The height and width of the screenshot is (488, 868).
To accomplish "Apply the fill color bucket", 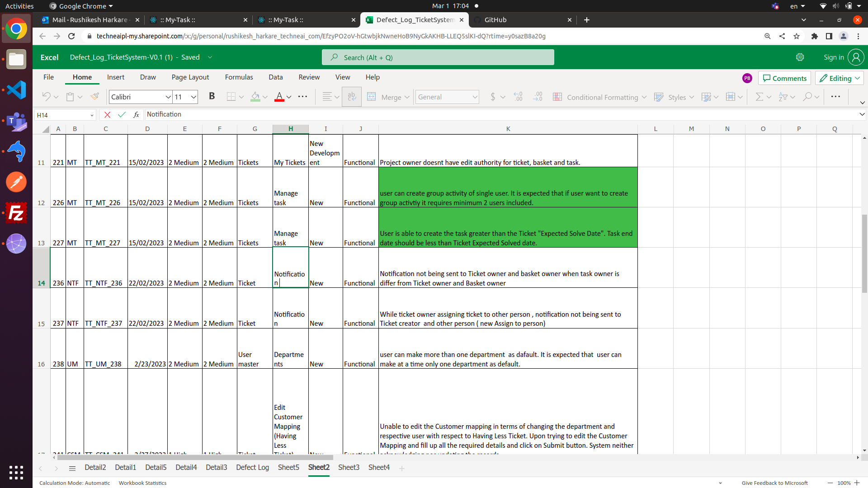I will [x=255, y=97].
